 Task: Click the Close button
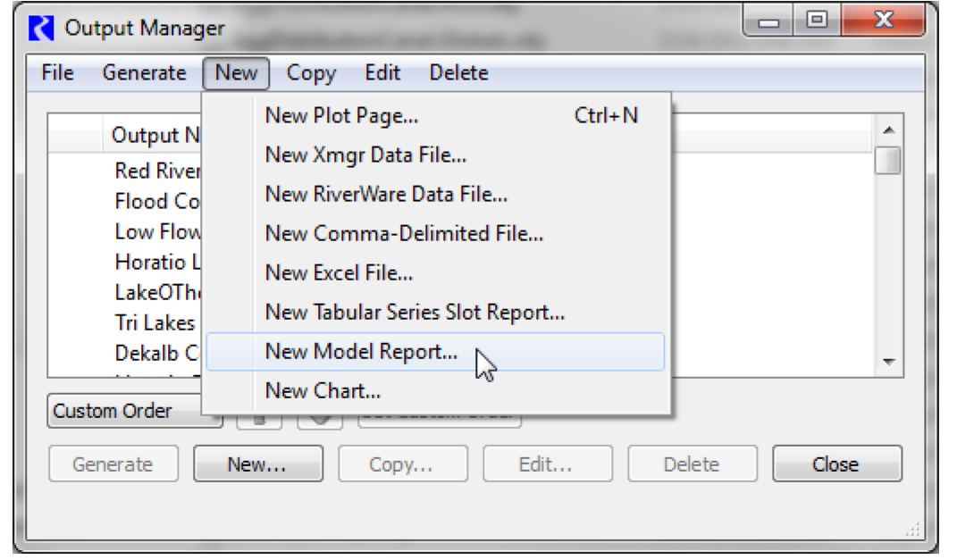[836, 464]
